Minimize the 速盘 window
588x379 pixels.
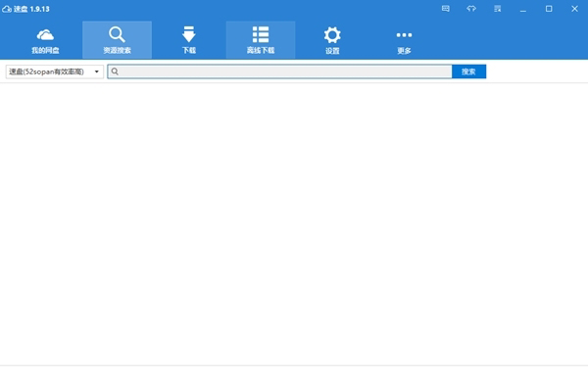point(523,9)
